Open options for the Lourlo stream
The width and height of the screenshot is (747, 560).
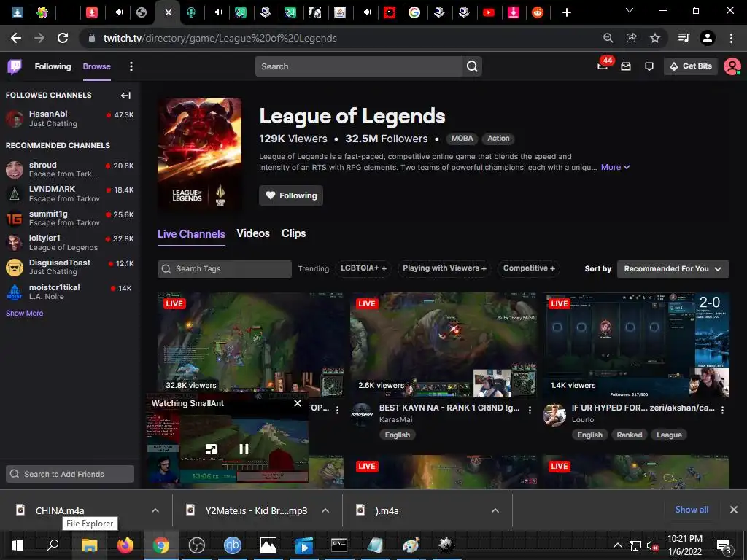(x=722, y=410)
